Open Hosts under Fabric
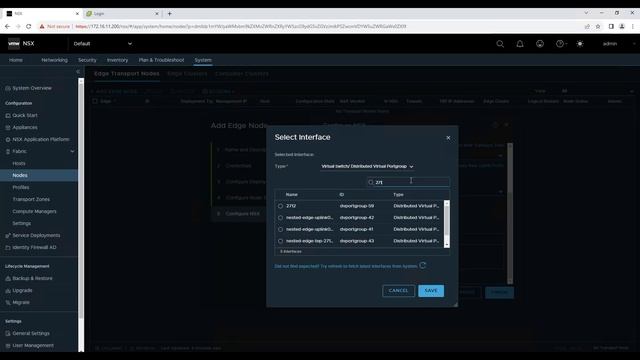Image resolution: width=640 pixels, height=360 pixels. pyautogui.click(x=19, y=163)
